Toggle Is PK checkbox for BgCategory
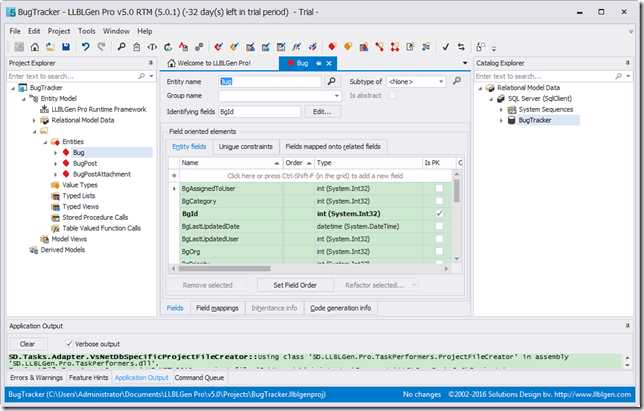Viewport: 644px width, 411px height. click(439, 201)
